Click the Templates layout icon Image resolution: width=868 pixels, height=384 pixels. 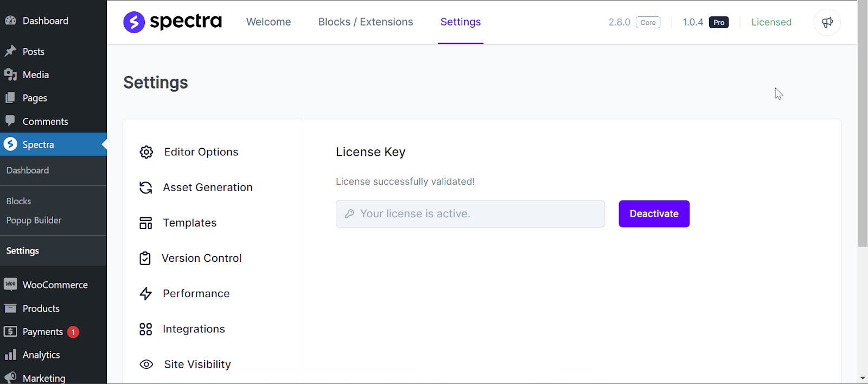(x=146, y=223)
